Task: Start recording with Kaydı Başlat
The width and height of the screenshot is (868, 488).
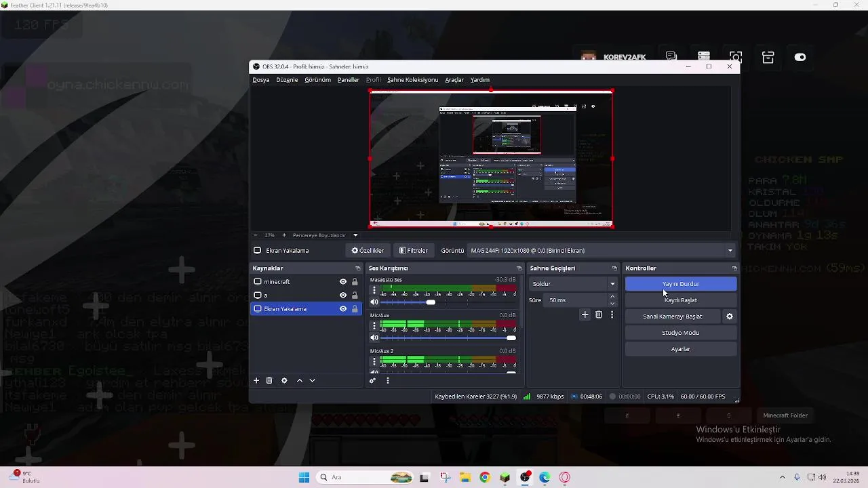Action: pyautogui.click(x=681, y=300)
